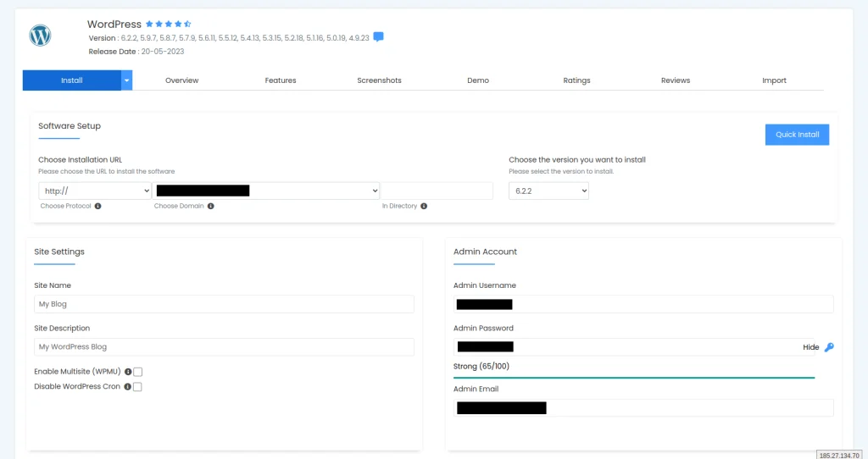Click the Disable WordPress Cron info icon
This screenshot has width=868, height=459.
pyautogui.click(x=128, y=386)
